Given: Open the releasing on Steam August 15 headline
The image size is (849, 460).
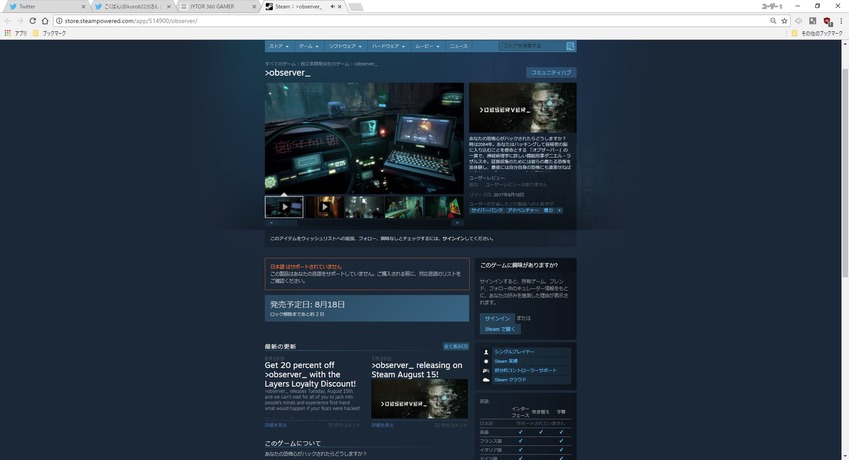Looking at the screenshot, I should (417, 370).
